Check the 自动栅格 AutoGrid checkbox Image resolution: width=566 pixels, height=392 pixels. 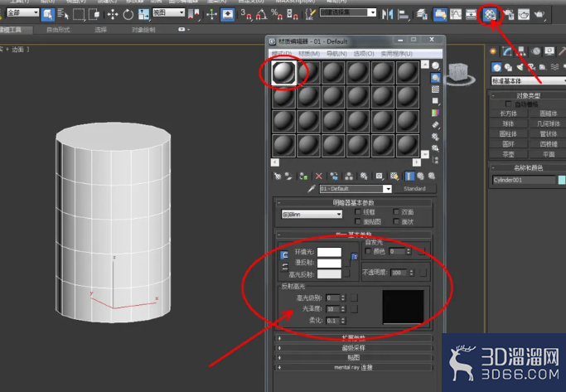(509, 104)
